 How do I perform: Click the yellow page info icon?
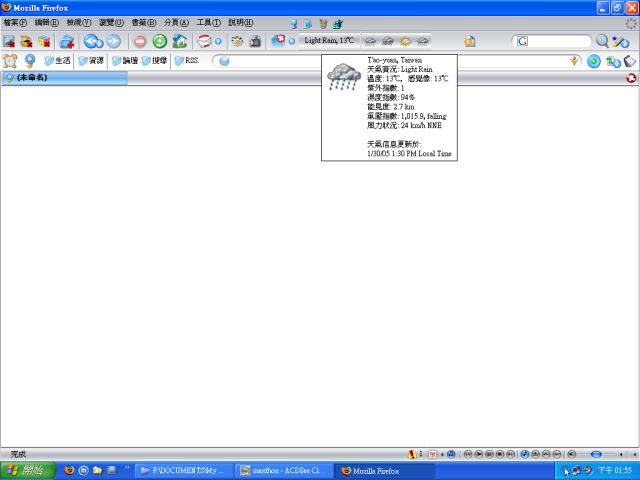point(470,41)
